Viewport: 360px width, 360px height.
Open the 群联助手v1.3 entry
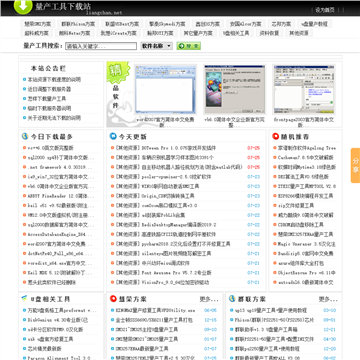[x=266, y=329]
